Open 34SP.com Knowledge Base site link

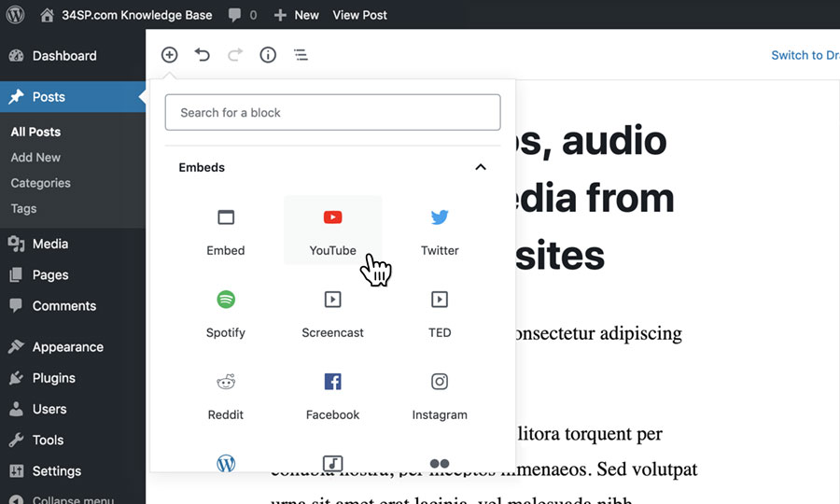(126, 15)
